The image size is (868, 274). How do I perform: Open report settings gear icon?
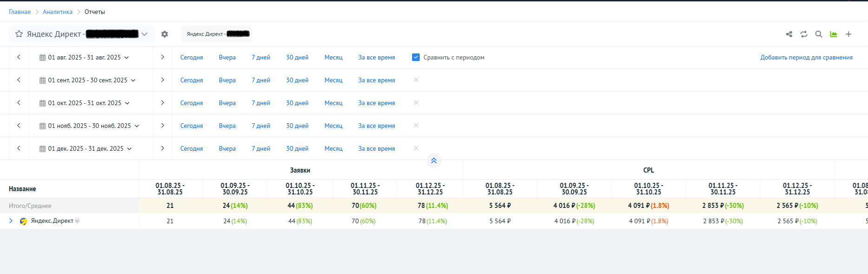[x=164, y=34]
